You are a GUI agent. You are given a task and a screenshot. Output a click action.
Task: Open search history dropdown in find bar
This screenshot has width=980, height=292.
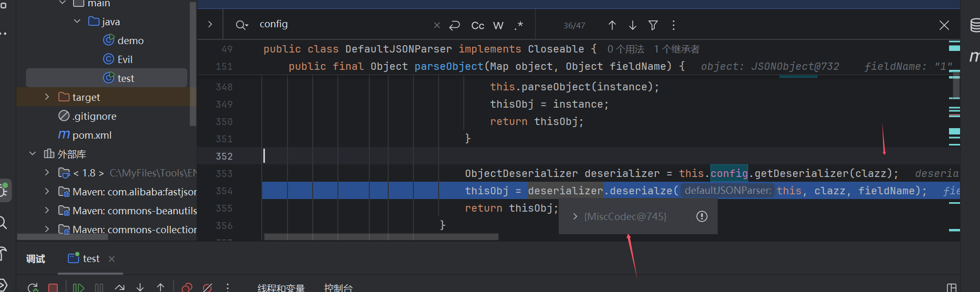click(x=241, y=25)
